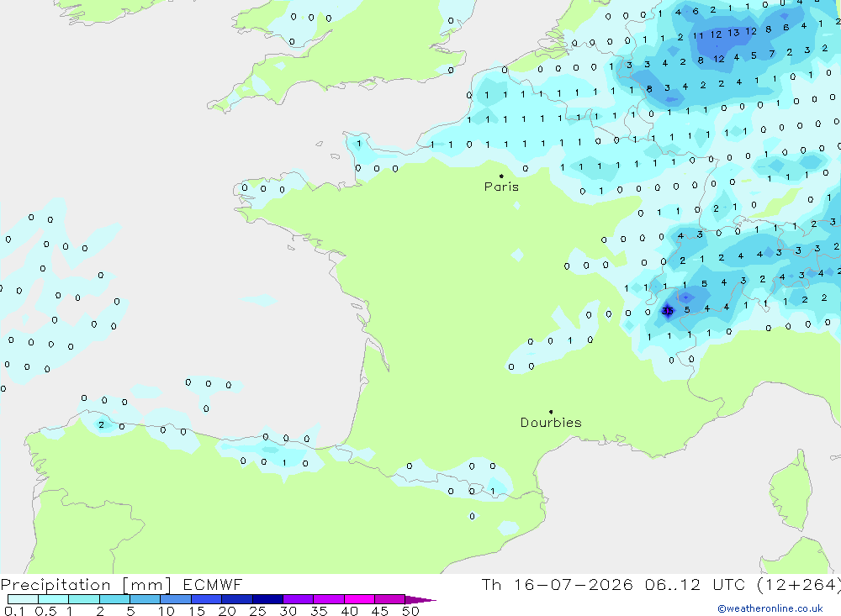Pick the 10–15 mm legend swatch
Viewport: 841px width, 616px height.
click(x=176, y=599)
